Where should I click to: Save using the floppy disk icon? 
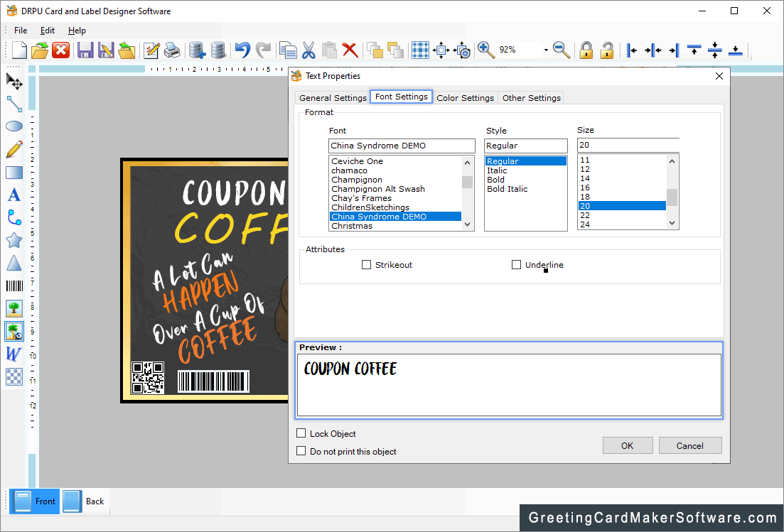(85, 50)
